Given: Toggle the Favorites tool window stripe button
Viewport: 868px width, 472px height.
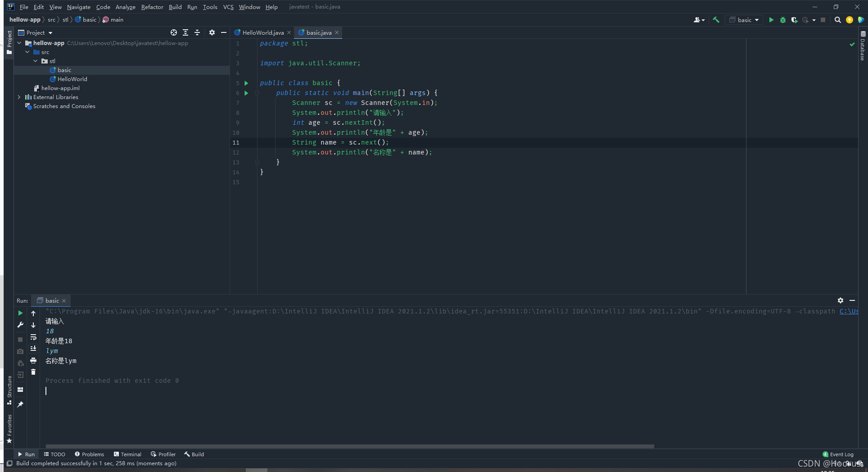Looking at the screenshot, I should click(x=9, y=429).
